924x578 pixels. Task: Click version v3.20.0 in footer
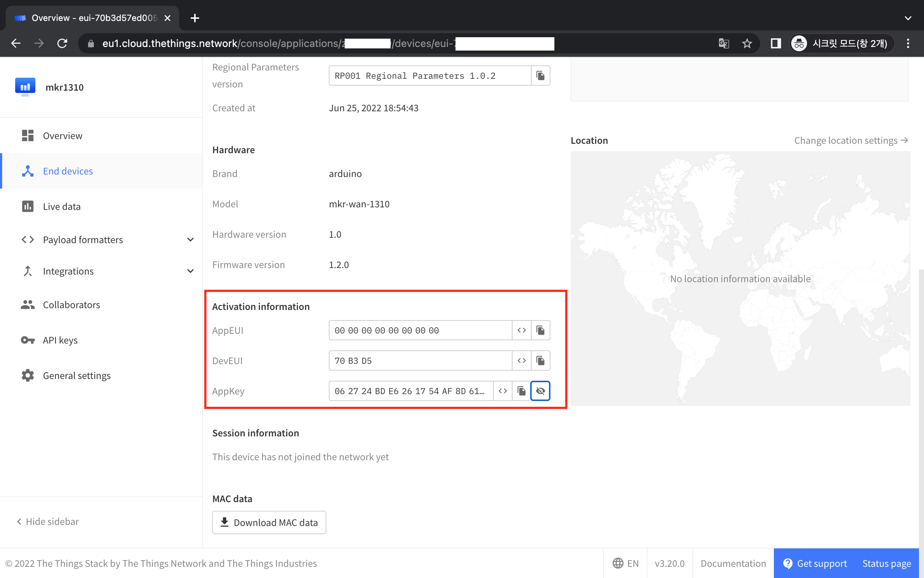[669, 563]
